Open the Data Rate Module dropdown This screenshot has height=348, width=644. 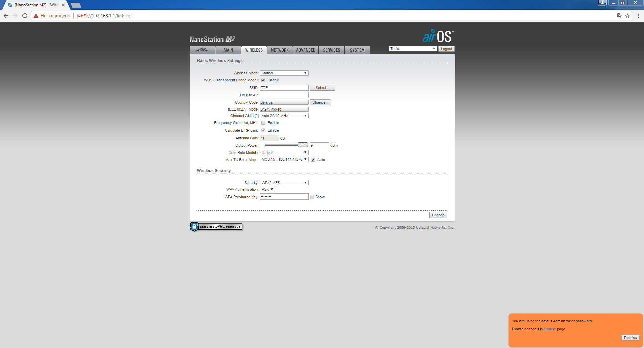[x=284, y=153]
